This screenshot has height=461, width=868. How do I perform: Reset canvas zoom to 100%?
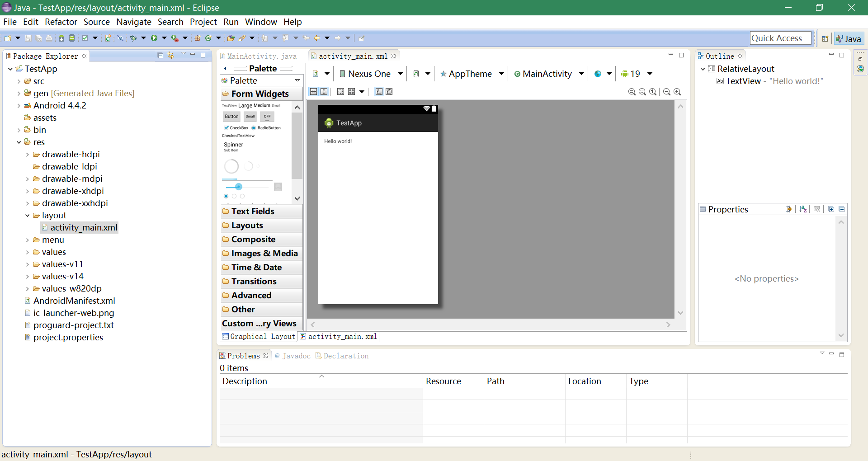[x=653, y=92]
